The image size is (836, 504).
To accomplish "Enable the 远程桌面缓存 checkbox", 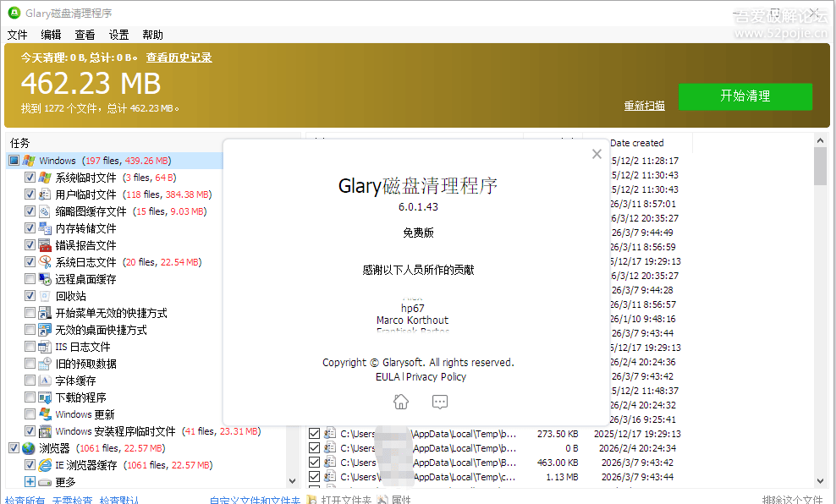I will [x=30, y=279].
